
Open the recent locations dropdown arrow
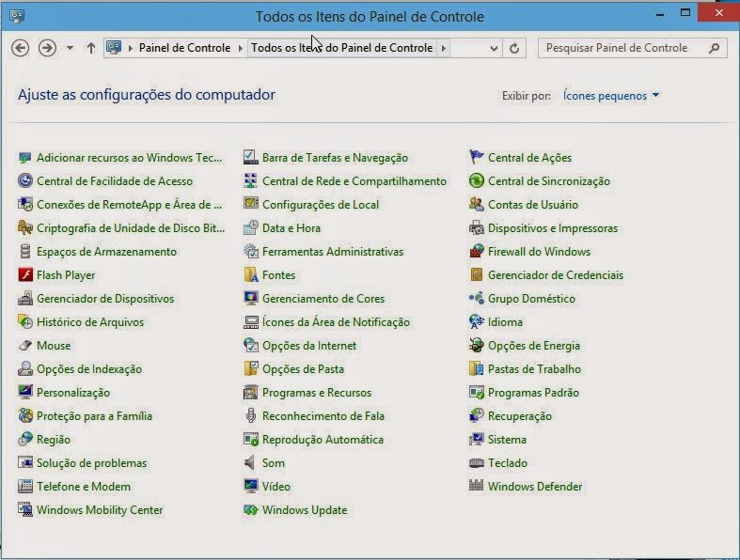click(x=70, y=48)
